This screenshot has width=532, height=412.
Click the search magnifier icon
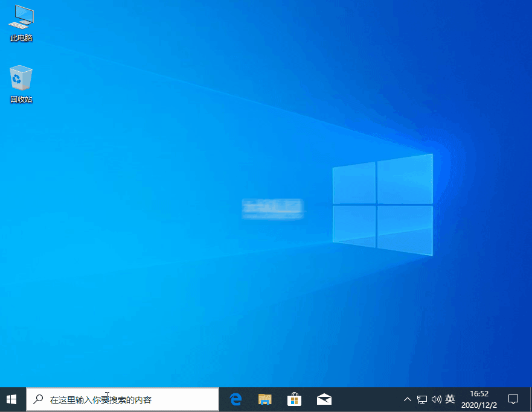click(x=38, y=399)
